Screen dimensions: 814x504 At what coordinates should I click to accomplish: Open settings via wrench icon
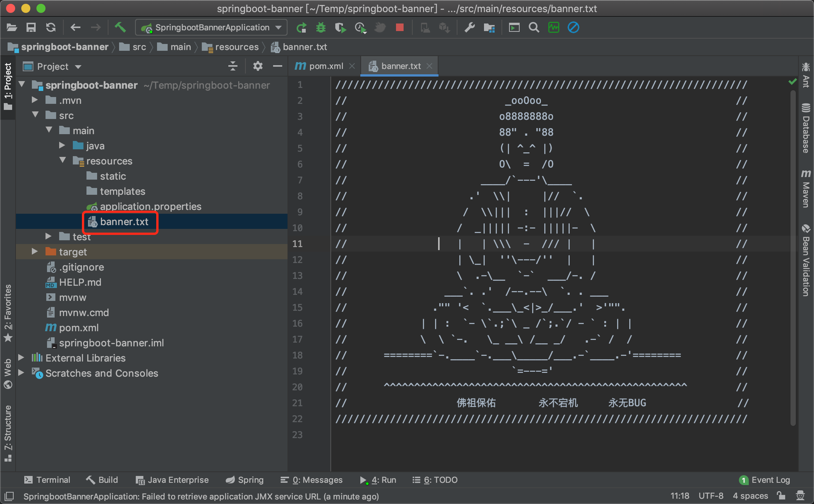(x=470, y=28)
